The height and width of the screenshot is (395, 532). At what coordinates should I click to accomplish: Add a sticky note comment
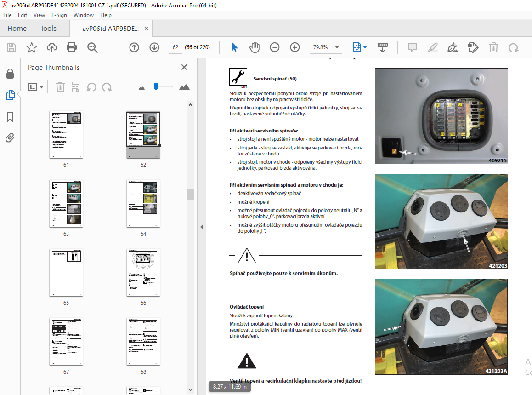pyautogui.click(x=412, y=47)
